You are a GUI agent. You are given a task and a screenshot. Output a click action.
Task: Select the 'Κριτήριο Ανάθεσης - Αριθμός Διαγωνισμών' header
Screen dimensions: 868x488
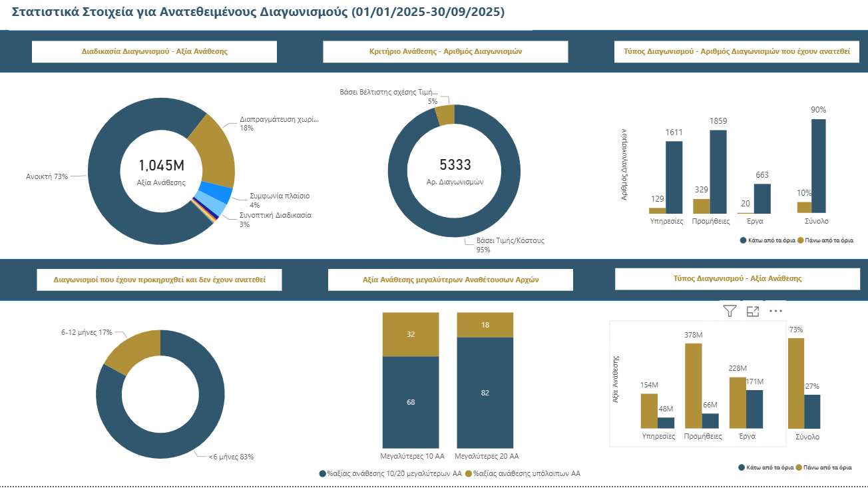(445, 51)
